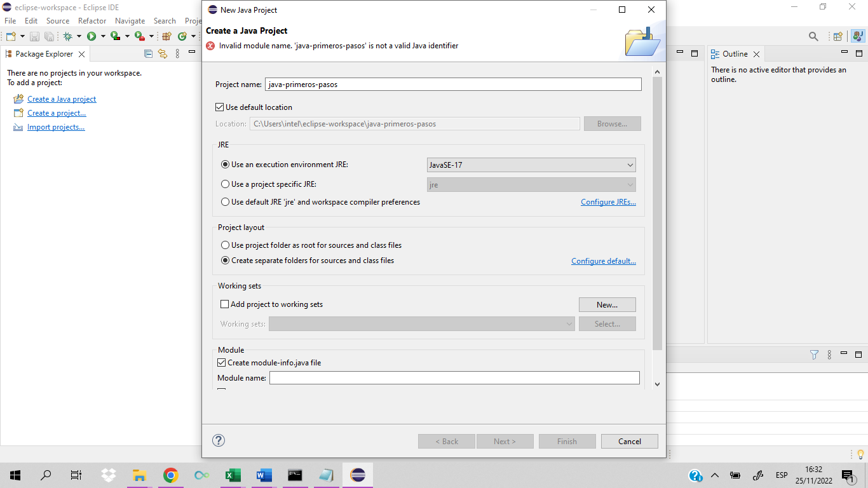This screenshot has height=488, width=868.
Task: Click into the Project name field
Action: [x=453, y=84]
